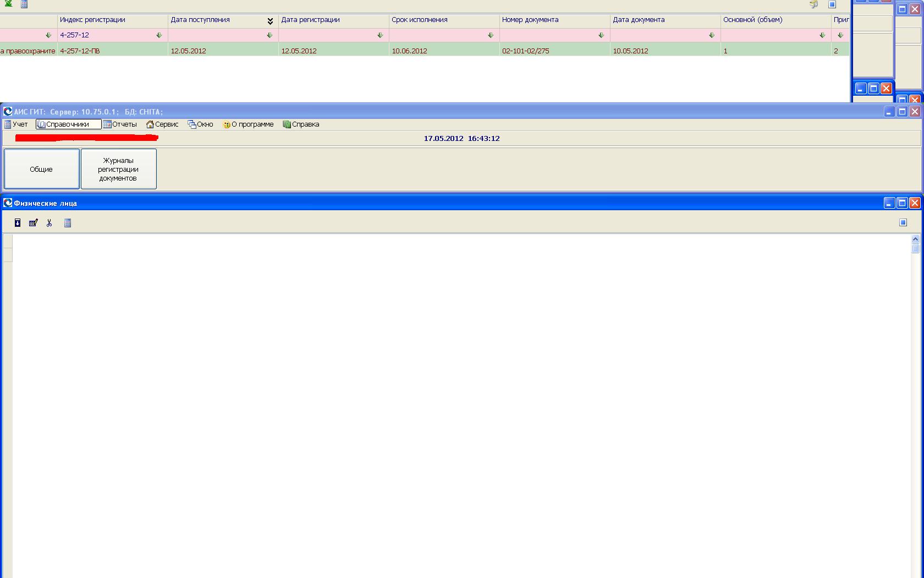Open the О программе menu

(x=248, y=124)
